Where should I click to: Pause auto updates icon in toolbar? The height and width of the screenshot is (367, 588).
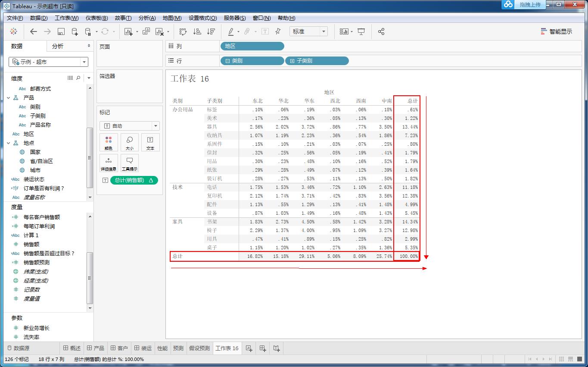click(88, 31)
